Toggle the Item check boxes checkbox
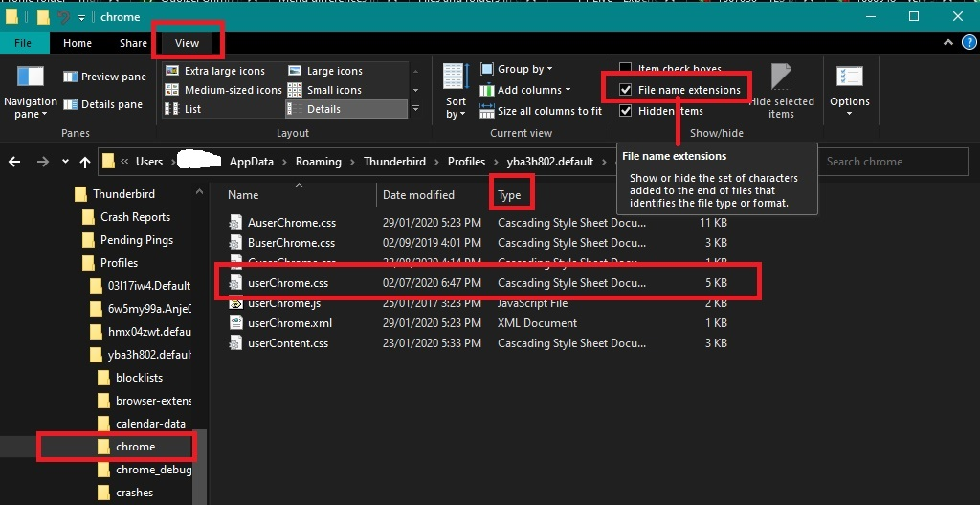980x505 pixels. (625, 69)
